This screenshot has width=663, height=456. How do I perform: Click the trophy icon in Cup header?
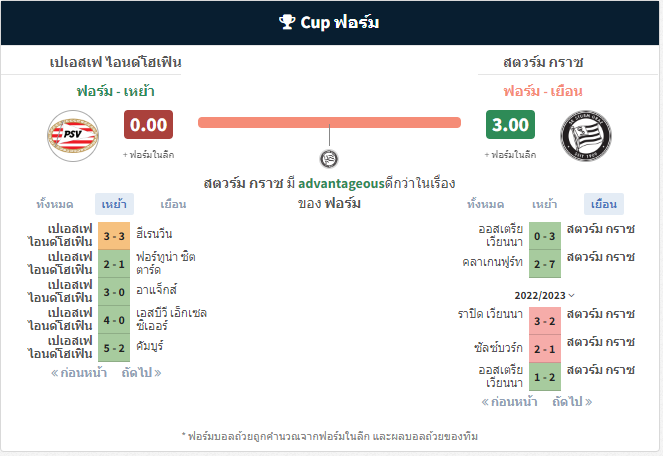pos(287,22)
